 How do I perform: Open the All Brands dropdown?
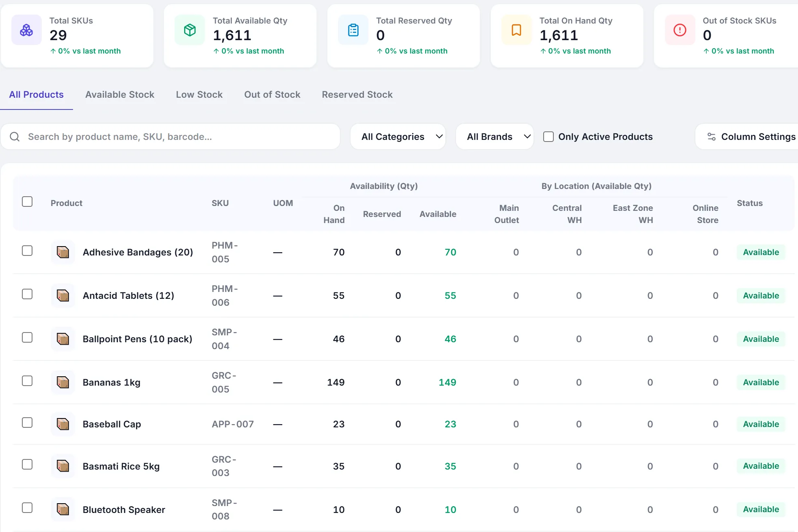[495, 137]
